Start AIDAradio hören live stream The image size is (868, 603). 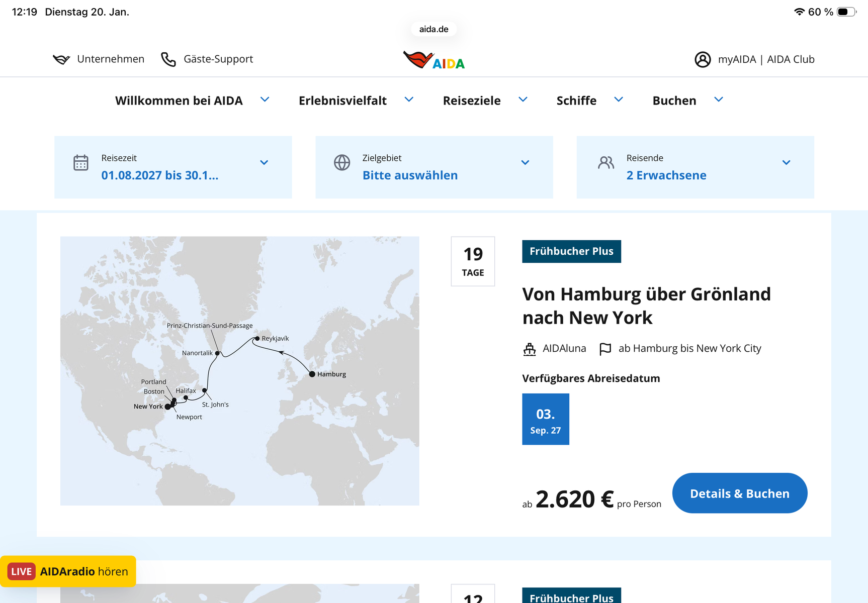(68, 571)
